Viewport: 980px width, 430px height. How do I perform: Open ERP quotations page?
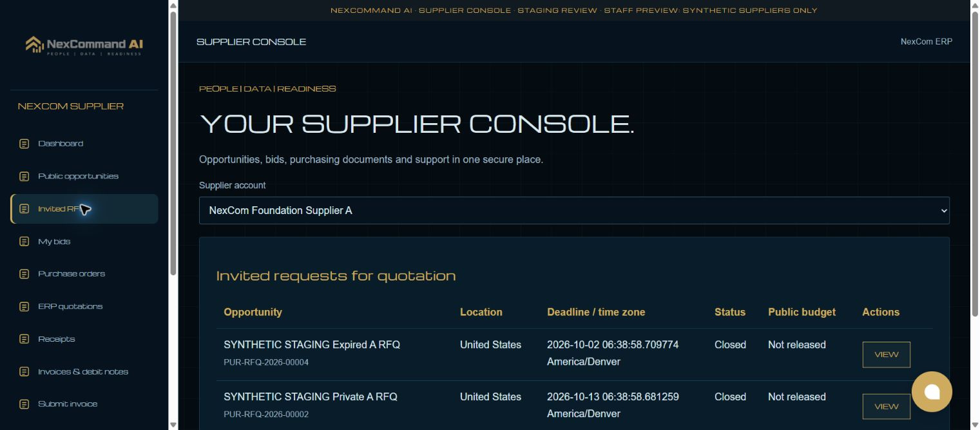pos(84,306)
